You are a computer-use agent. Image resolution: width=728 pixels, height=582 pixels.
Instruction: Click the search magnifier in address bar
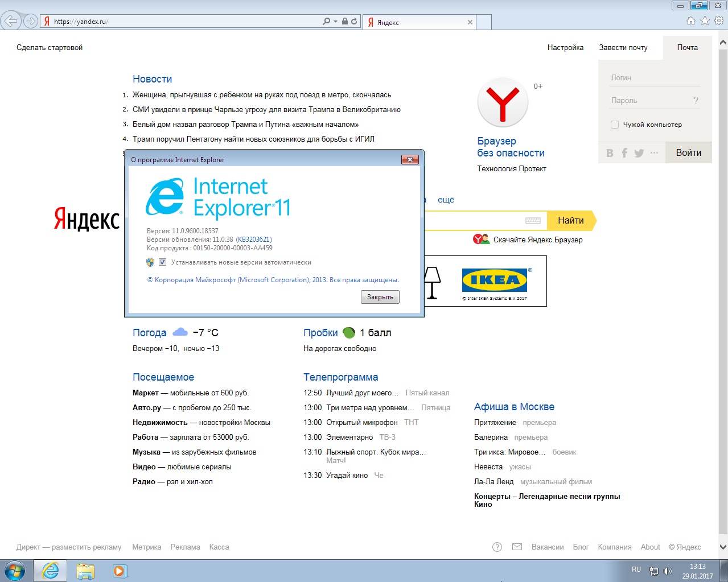(326, 21)
